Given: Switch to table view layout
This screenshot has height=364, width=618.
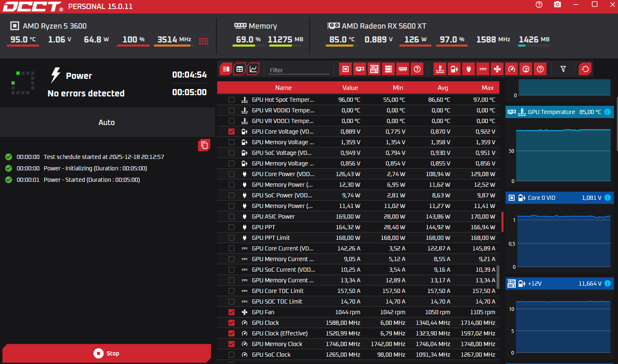Looking at the screenshot, I should click(240, 69).
